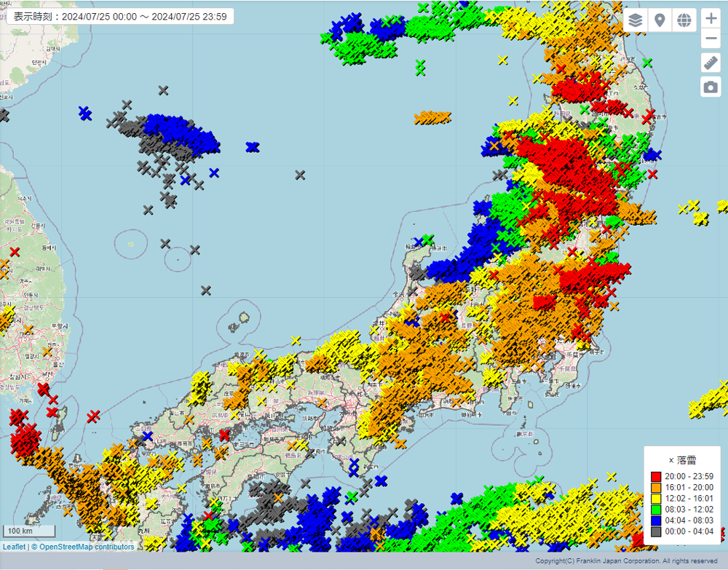Image resolution: width=728 pixels, height=570 pixels.
Task: Open the OpenStreetMap contributors link
Action: (x=86, y=547)
